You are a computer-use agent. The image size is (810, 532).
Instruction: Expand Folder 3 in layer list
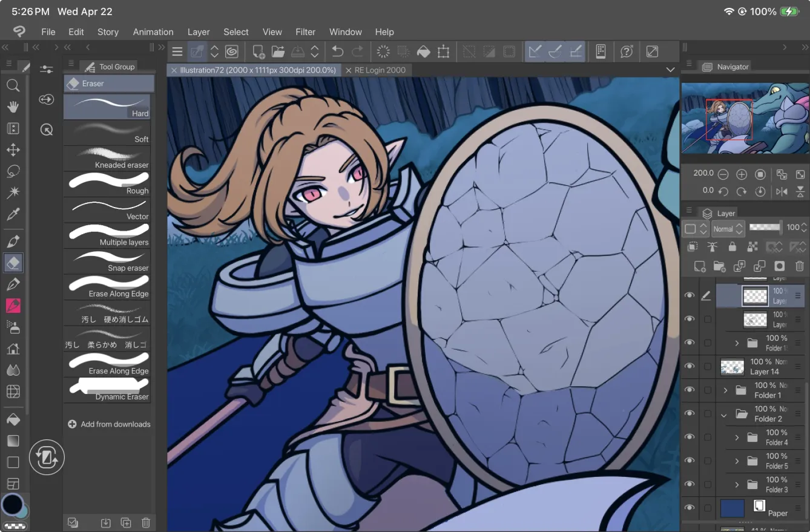coord(737,485)
